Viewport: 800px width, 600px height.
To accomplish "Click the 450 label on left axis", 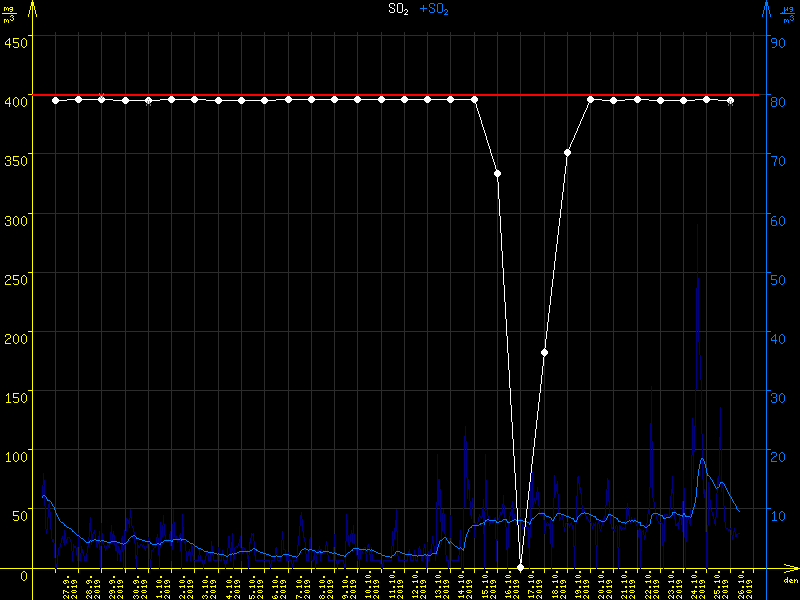I will [17, 42].
